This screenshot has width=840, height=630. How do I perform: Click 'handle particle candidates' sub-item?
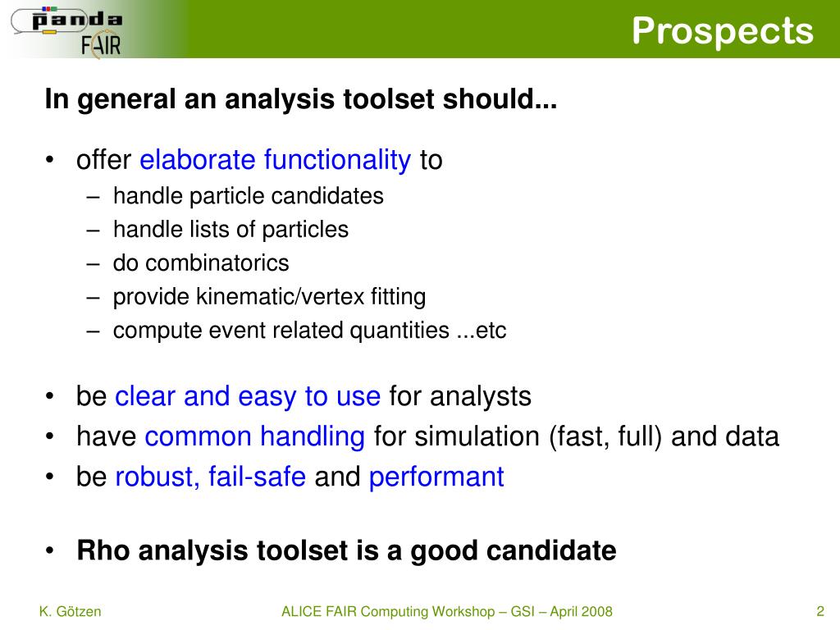click(248, 196)
